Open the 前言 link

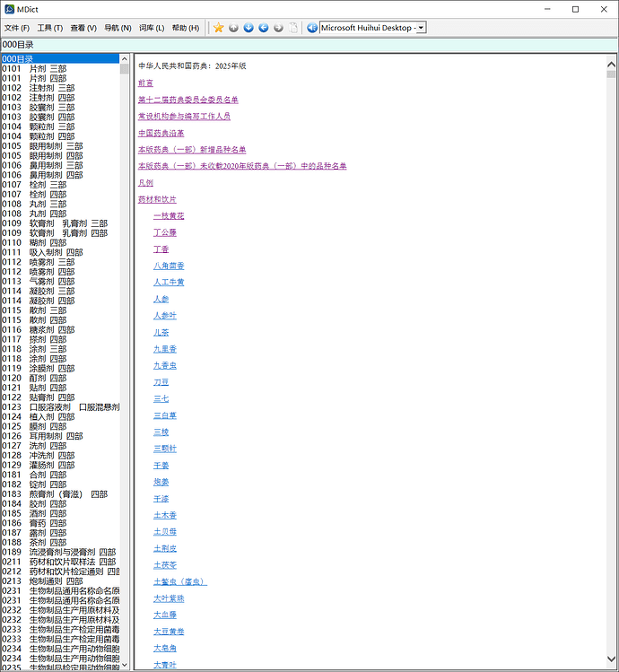[145, 83]
